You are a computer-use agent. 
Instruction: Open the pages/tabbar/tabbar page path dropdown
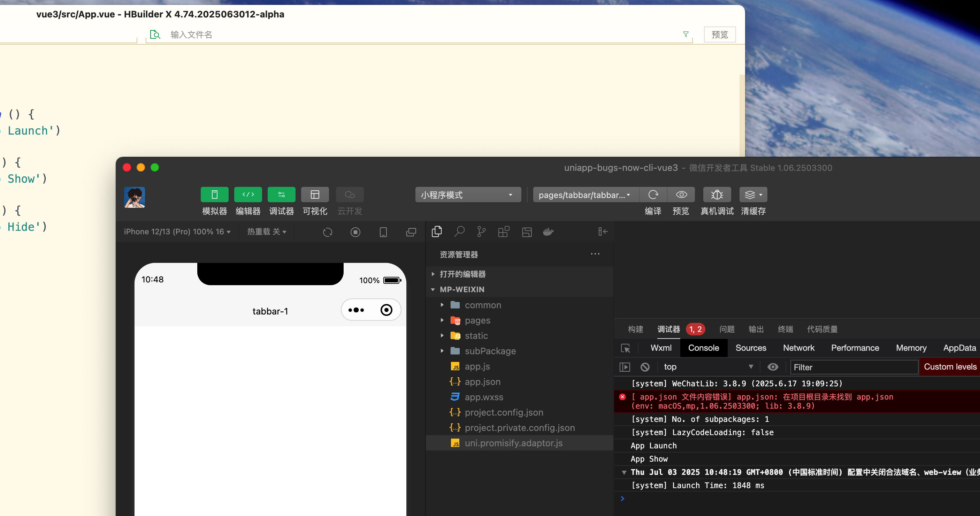click(x=585, y=195)
